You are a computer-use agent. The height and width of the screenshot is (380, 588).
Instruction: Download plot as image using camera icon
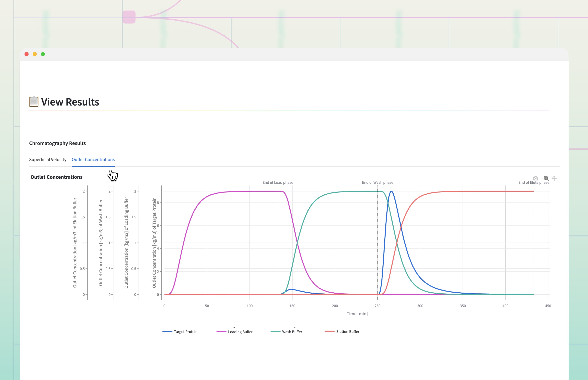point(535,178)
